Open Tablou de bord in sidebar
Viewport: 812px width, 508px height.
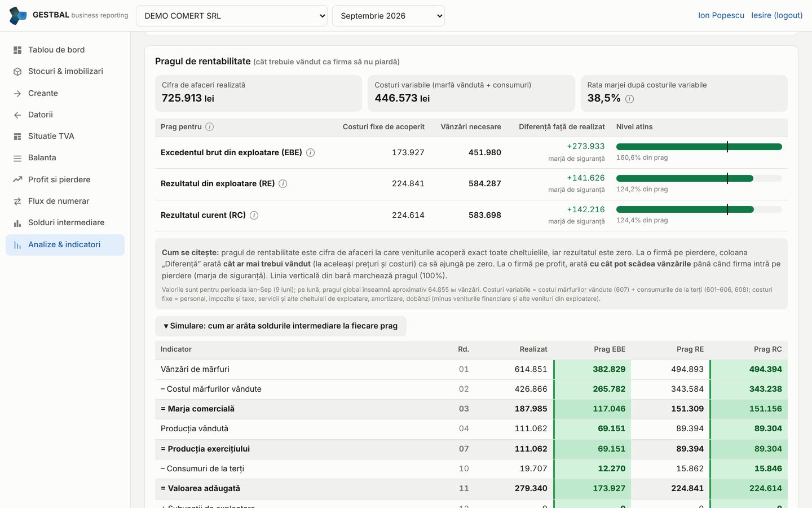point(65,50)
